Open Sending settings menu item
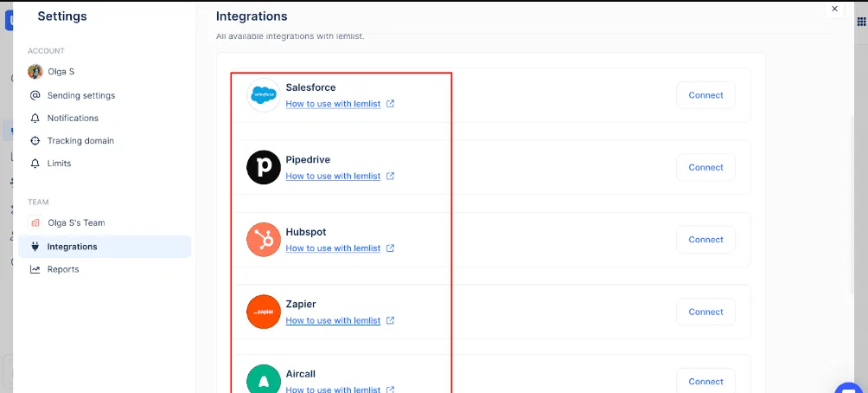The height and width of the screenshot is (393, 868). click(80, 95)
